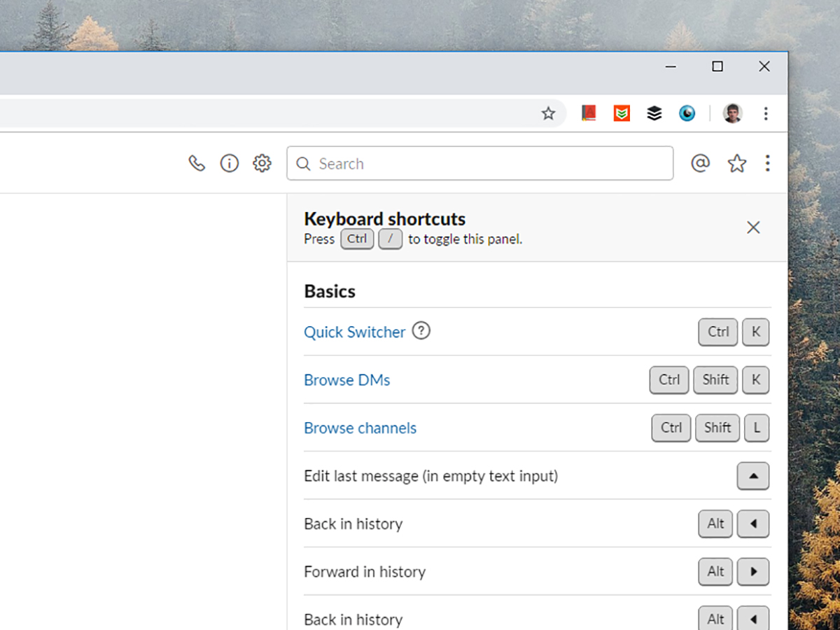840x630 pixels.
Task: Bookmark this page with star icon
Action: [x=549, y=113]
